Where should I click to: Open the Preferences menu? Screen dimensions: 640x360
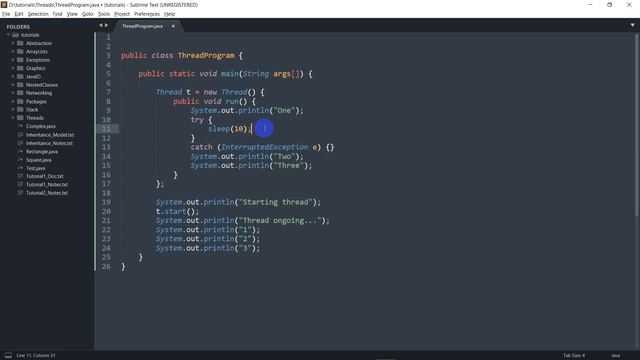pyautogui.click(x=147, y=14)
